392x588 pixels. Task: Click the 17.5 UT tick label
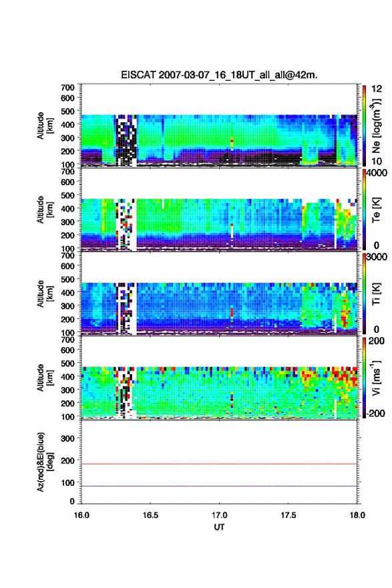pos(288,515)
